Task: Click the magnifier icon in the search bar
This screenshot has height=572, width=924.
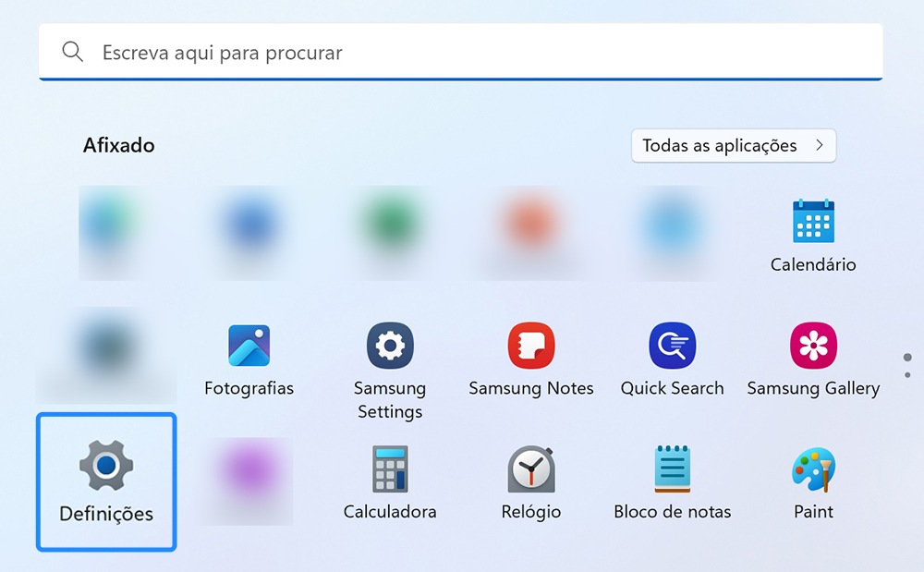Action: coord(72,52)
